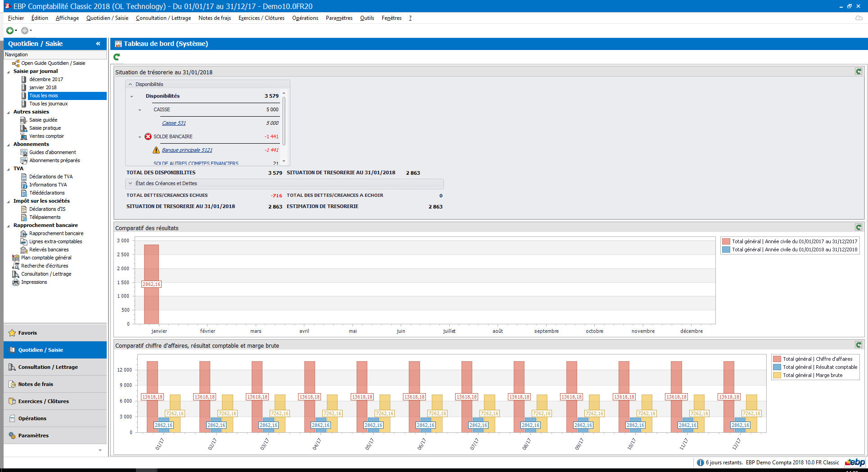Open the Banque principale 5121 link
868x472 pixels.
187,150
